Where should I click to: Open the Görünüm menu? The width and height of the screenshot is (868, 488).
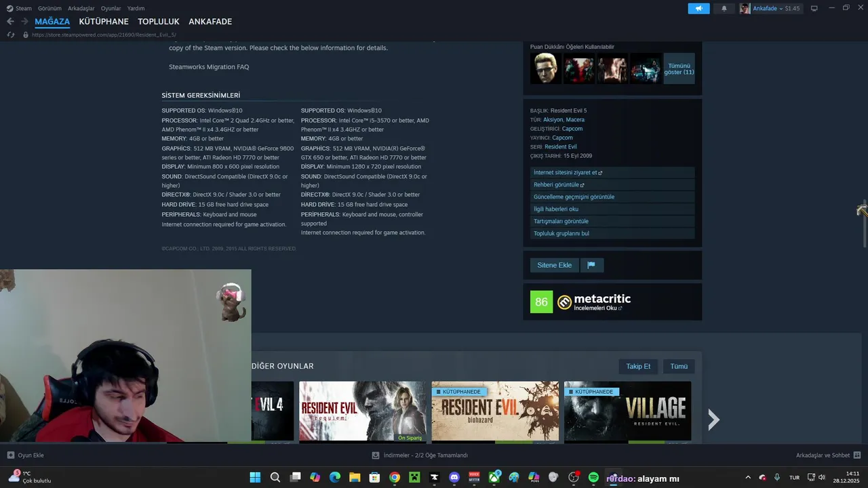[50, 8]
